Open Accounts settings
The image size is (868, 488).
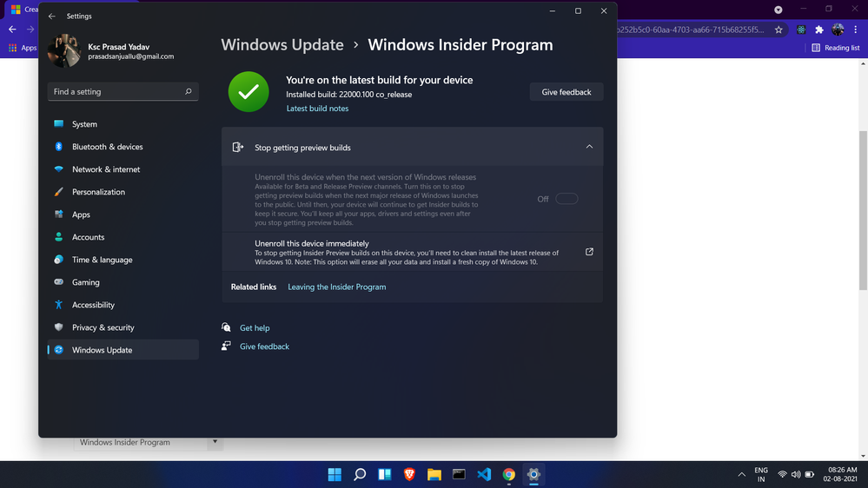coord(123,237)
